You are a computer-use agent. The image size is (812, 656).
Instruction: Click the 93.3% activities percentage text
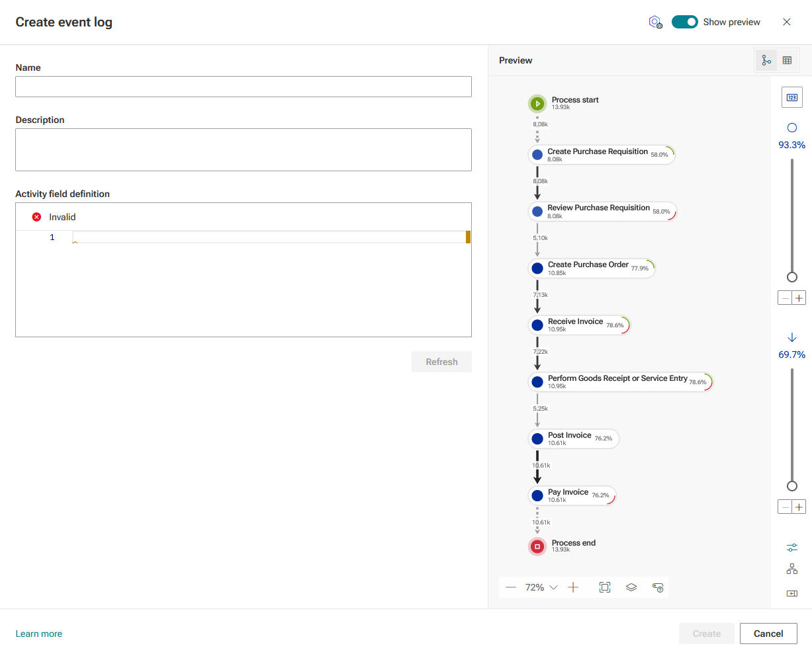pyautogui.click(x=792, y=145)
